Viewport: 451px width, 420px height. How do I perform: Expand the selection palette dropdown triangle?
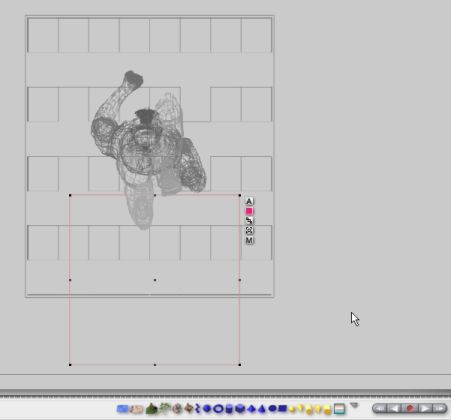(x=354, y=405)
